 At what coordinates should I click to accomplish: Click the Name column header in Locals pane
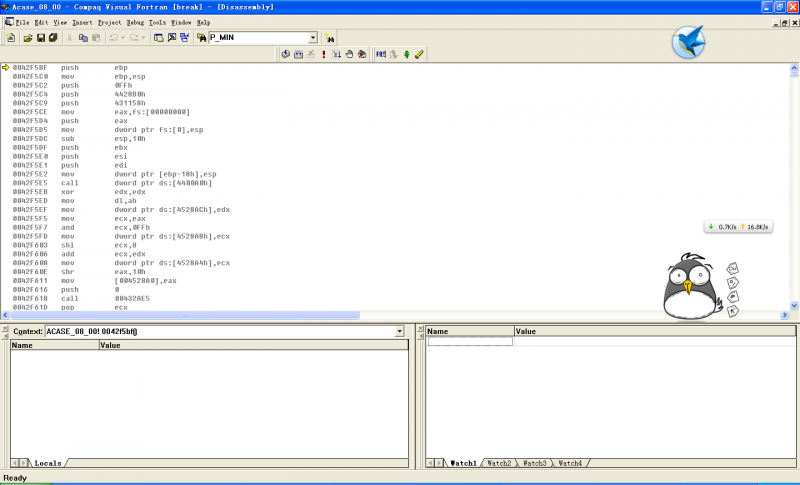point(55,345)
